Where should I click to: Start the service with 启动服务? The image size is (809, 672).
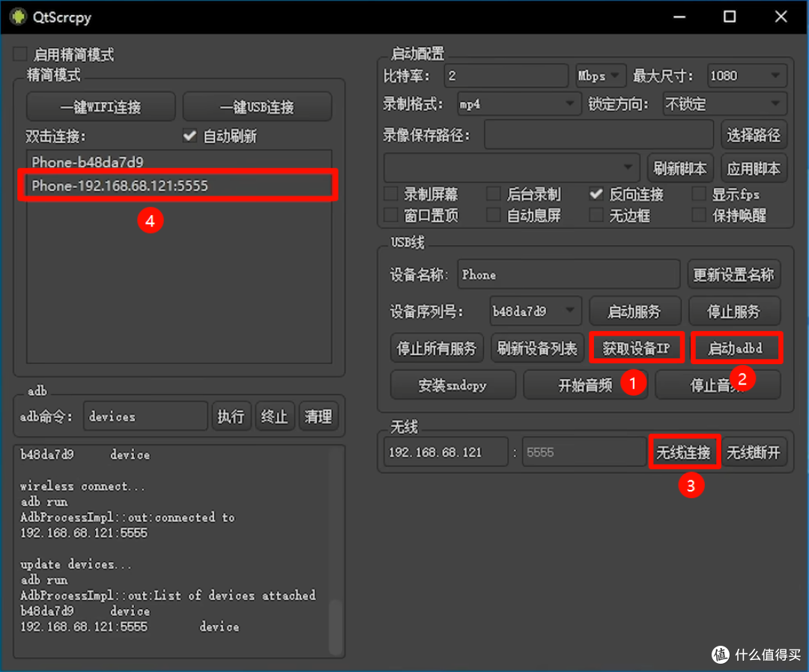click(x=634, y=311)
